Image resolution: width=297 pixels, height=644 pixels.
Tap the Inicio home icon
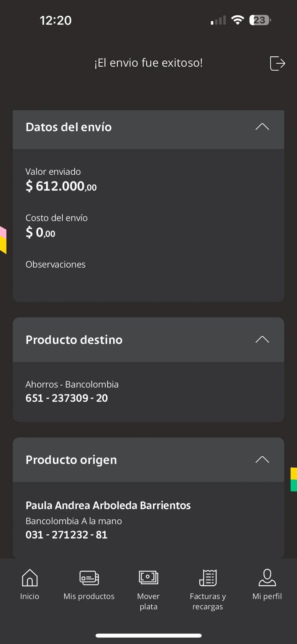point(30,578)
